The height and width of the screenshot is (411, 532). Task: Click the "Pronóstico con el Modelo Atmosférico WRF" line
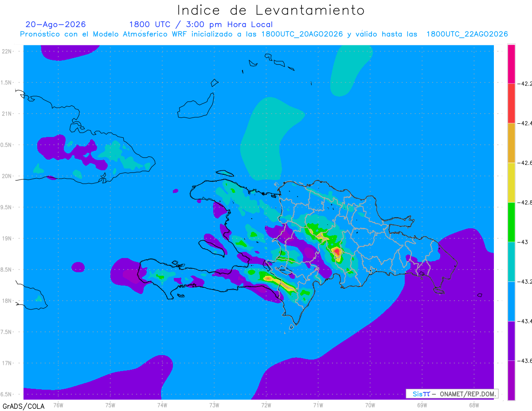[264, 34]
